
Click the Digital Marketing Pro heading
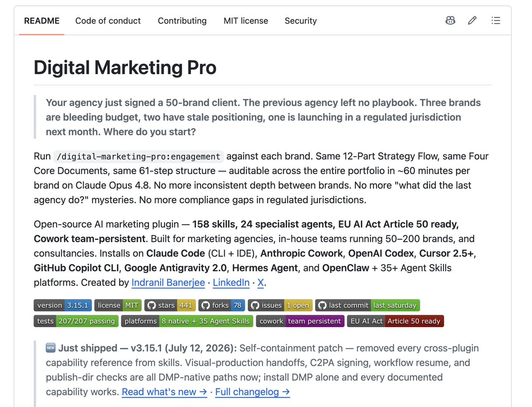click(125, 67)
